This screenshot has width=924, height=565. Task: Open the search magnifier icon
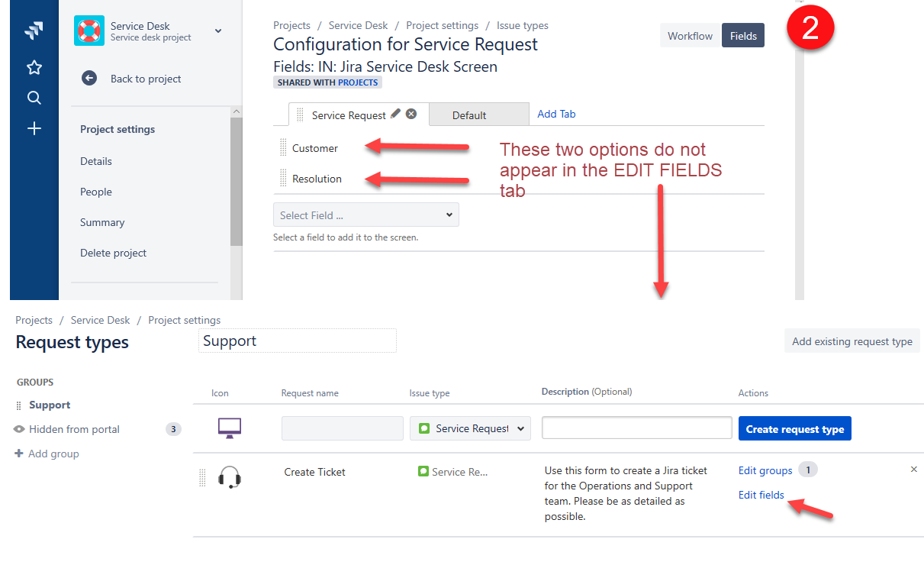click(34, 98)
